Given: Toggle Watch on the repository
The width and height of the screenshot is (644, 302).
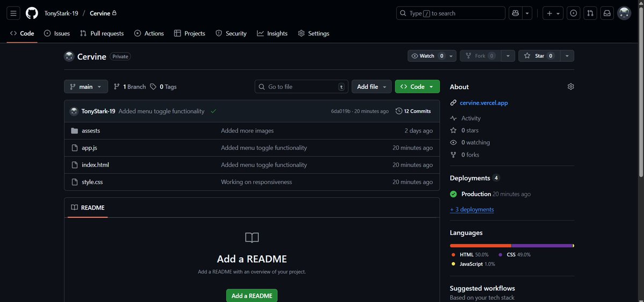Looking at the screenshot, I should (427, 56).
